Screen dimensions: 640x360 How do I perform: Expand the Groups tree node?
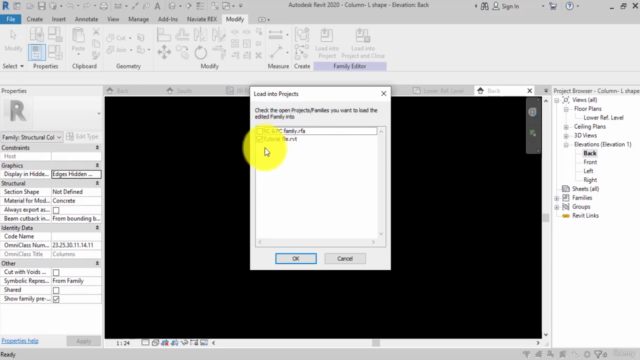557,207
